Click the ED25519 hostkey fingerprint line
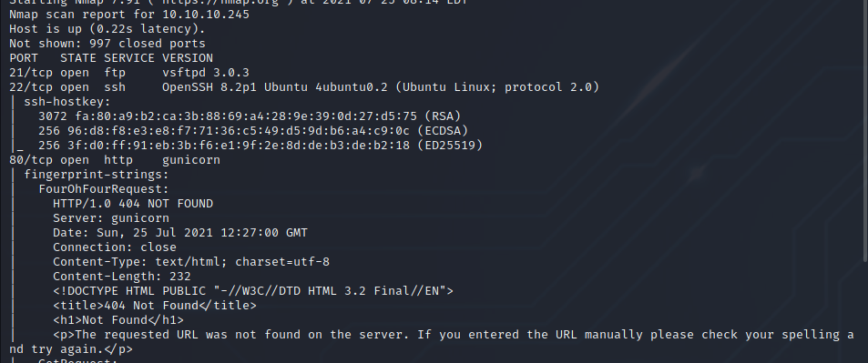 coord(260,145)
